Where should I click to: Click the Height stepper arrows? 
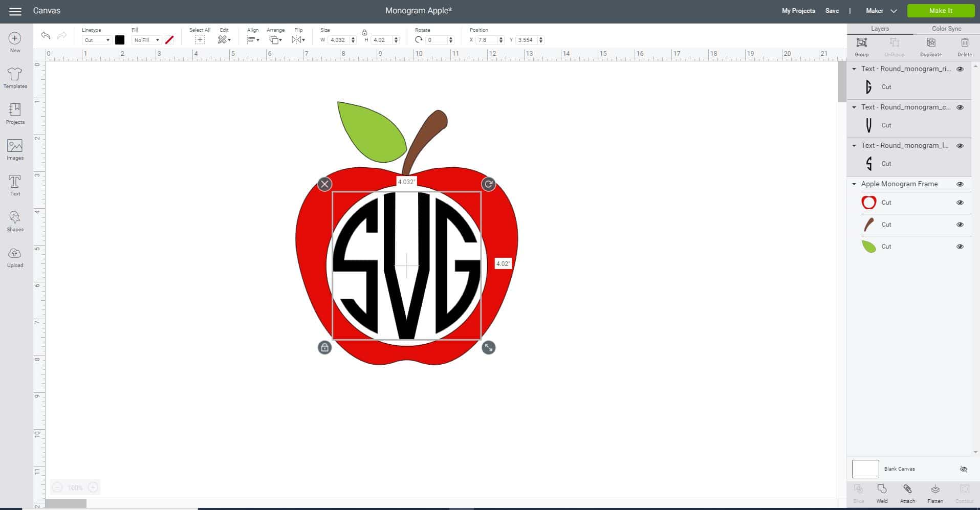point(396,40)
